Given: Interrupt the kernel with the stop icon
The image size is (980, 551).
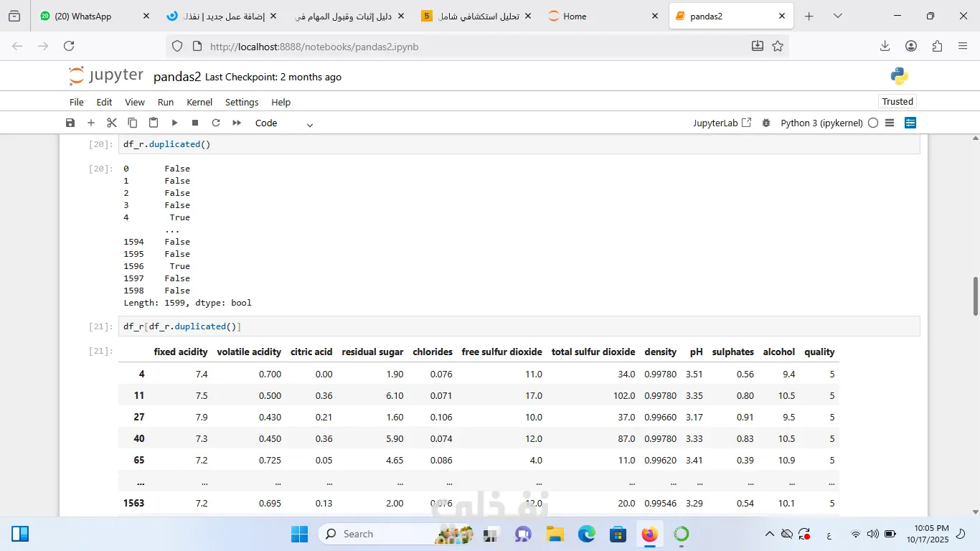Looking at the screenshot, I should 194,123.
